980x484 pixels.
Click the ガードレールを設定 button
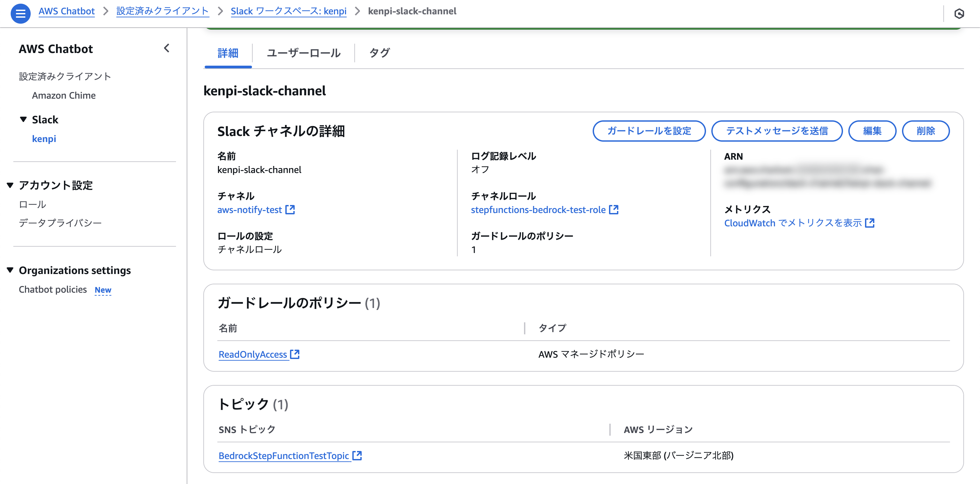coord(649,131)
